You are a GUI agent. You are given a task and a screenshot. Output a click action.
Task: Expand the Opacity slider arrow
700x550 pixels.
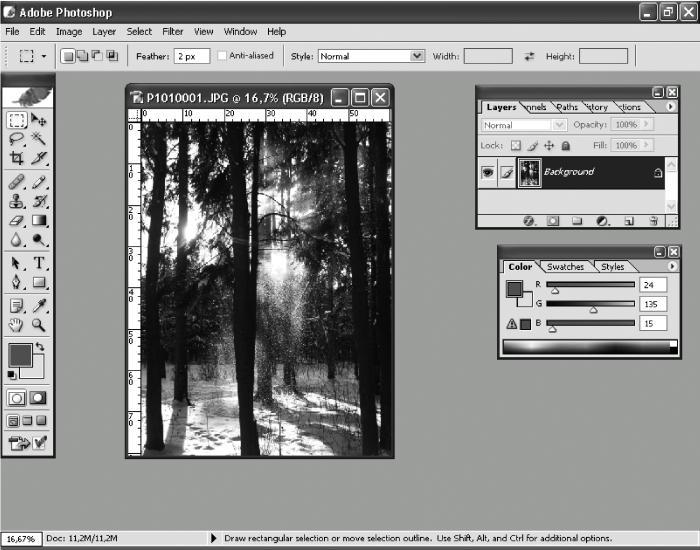point(646,125)
